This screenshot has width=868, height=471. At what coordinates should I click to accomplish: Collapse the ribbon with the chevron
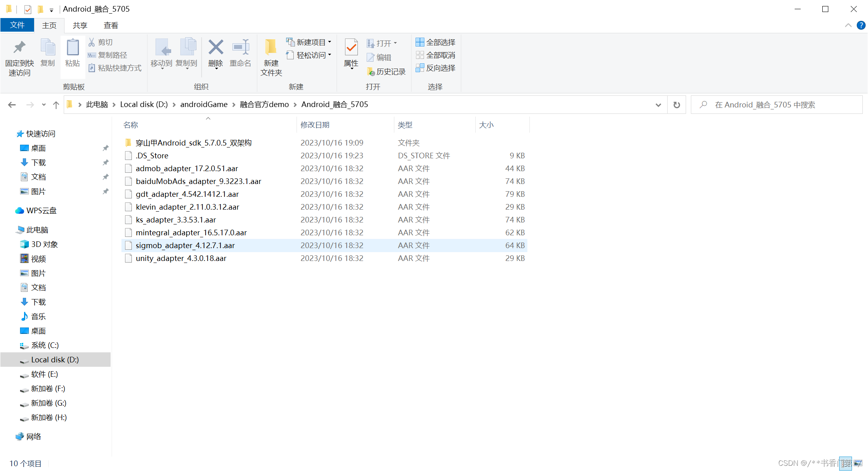point(848,25)
